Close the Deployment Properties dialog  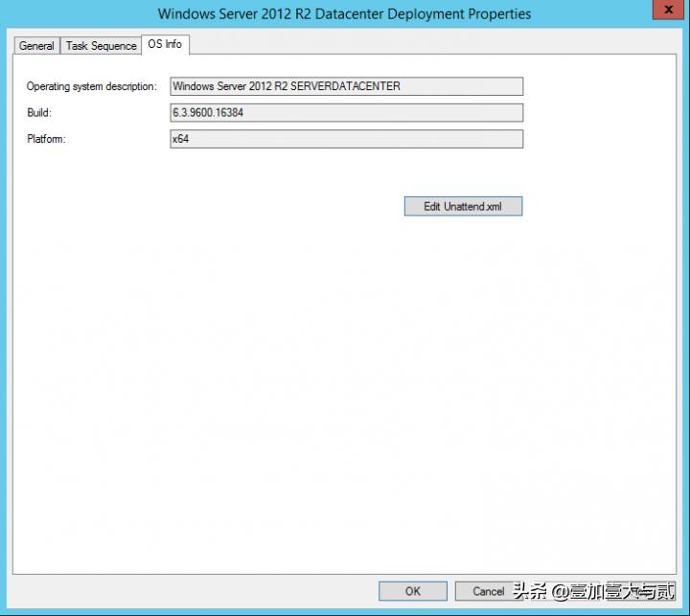tap(668, 10)
